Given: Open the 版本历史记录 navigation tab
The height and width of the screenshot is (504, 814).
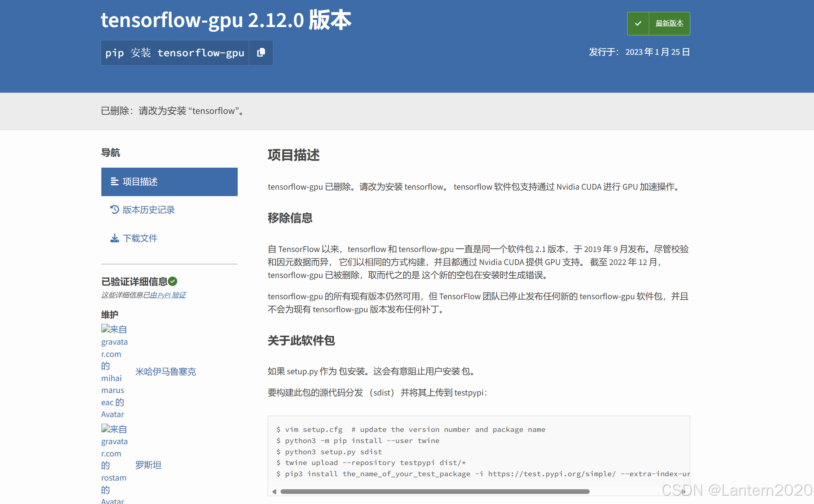Looking at the screenshot, I should pos(148,210).
